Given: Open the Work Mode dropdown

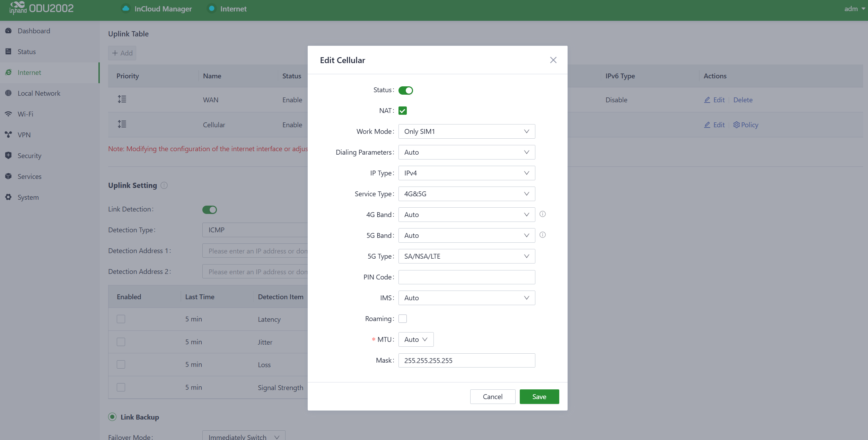Looking at the screenshot, I should (466, 131).
